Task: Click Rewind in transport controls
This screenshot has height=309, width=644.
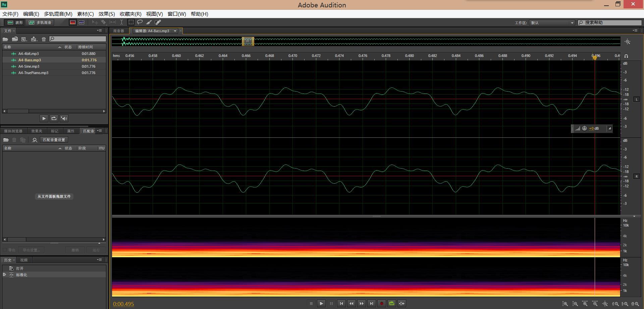Action: 352,304
